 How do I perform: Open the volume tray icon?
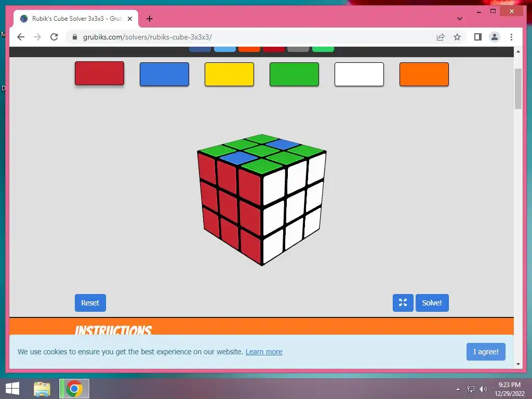[483, 389]
